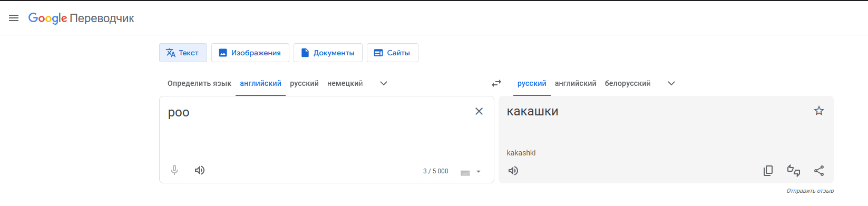The height and width of the screenshot is (206, 868).
Task: Rate this translation with thumbs icon
Action: click(x=794, y=171)
